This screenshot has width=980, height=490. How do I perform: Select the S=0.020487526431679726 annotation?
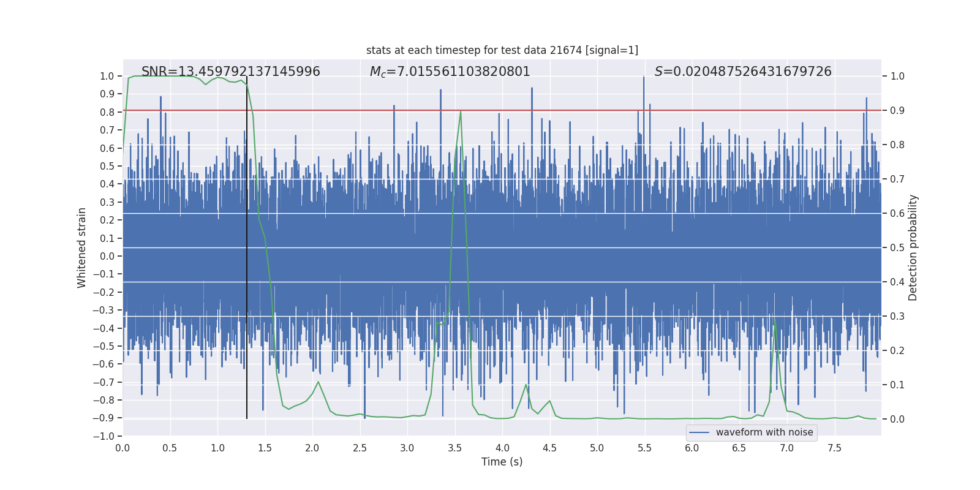tap(743, 72)
